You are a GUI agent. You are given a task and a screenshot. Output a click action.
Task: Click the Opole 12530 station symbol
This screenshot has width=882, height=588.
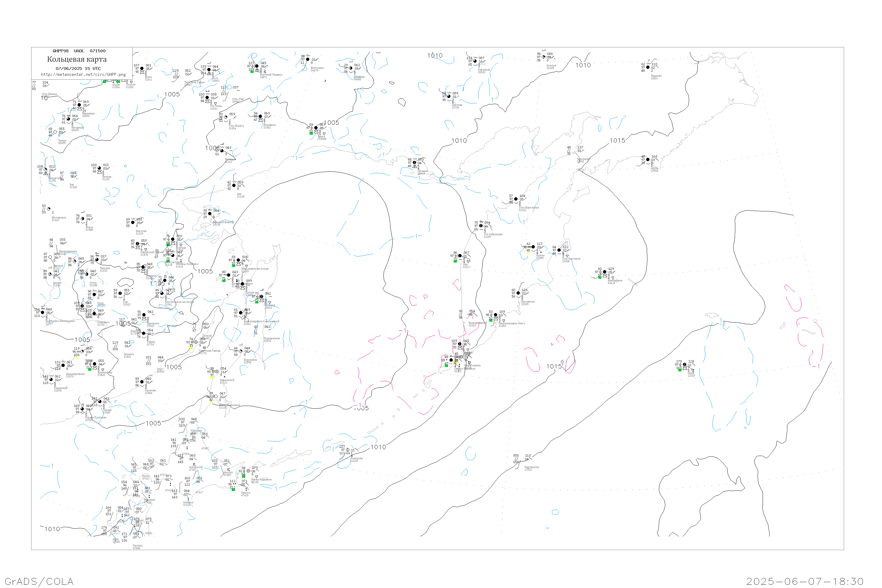point(684,365)
